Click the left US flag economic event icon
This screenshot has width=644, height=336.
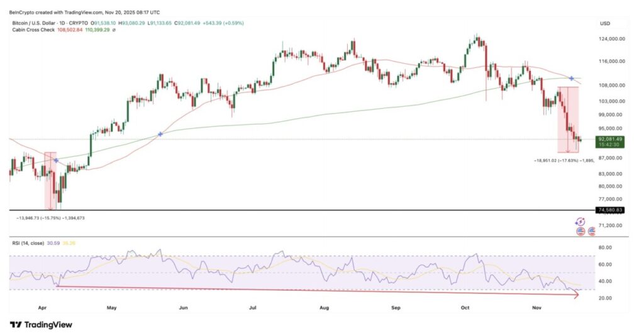pos(580,231)
